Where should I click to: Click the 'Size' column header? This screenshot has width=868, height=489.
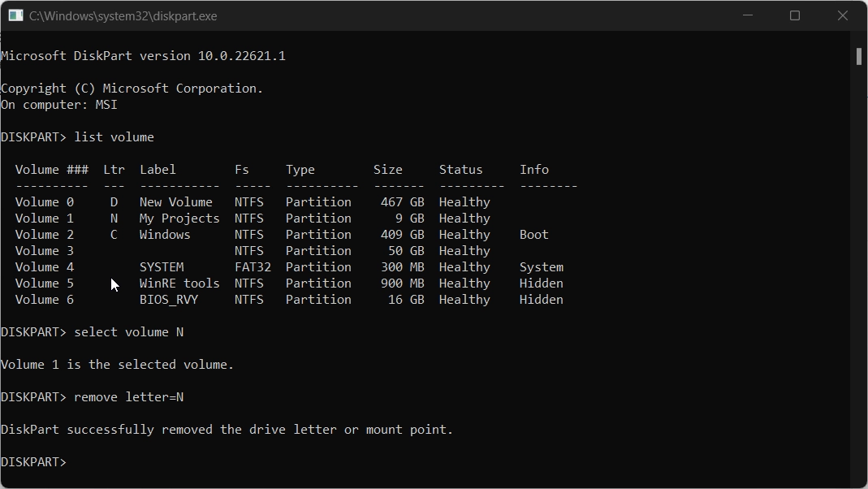pos(388,170)
